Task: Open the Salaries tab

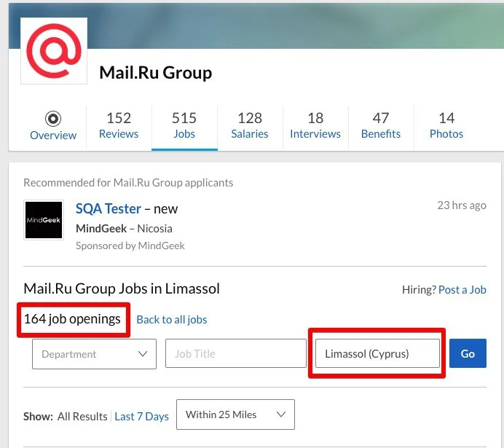Action: click(x=250, y=125)
